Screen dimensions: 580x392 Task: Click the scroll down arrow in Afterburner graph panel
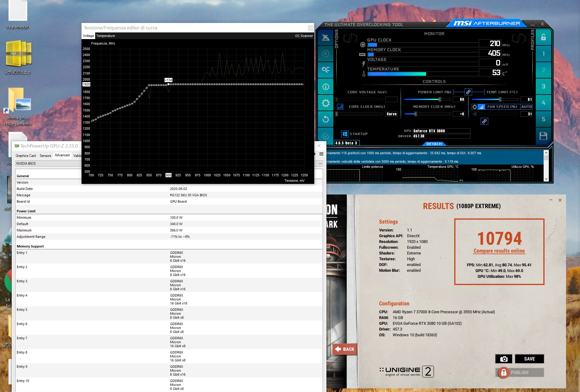(x=546, y=179)
